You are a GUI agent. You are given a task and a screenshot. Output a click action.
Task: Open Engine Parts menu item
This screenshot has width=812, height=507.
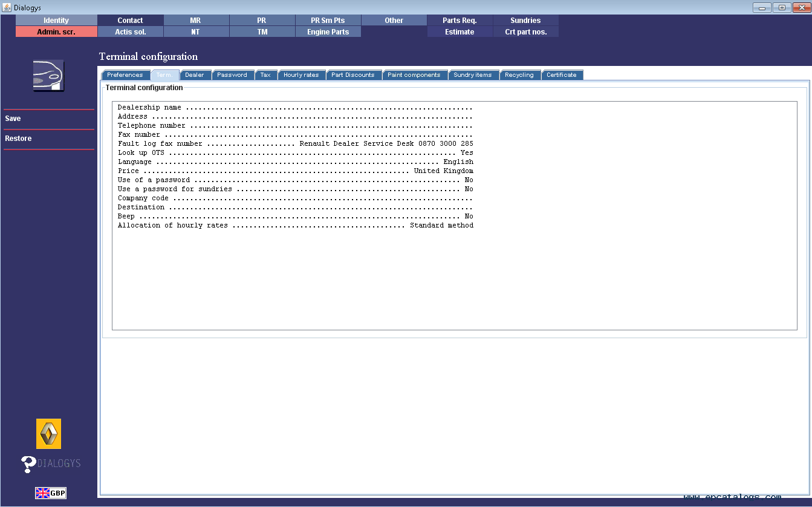pos(328,32)
